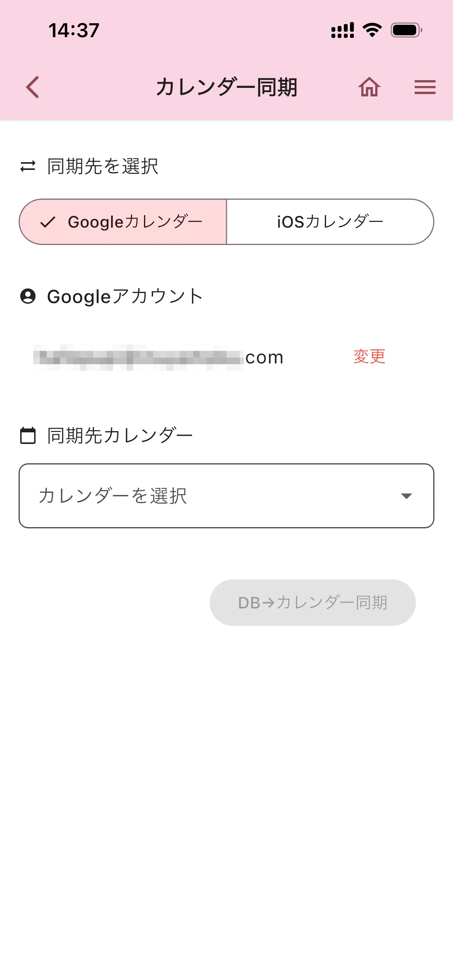Tap the sync arrows icon
Screen dimensions: 453x980
click(x=28, y=166)
